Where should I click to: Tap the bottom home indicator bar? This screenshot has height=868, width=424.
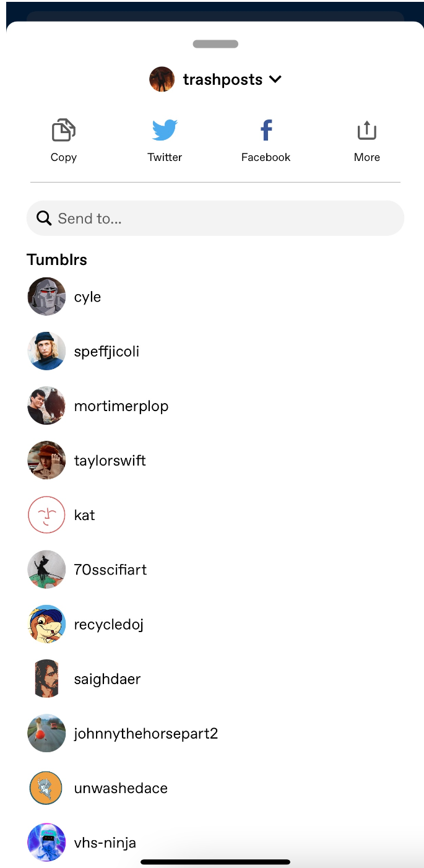pyautogui.click(x=215, y=861)
